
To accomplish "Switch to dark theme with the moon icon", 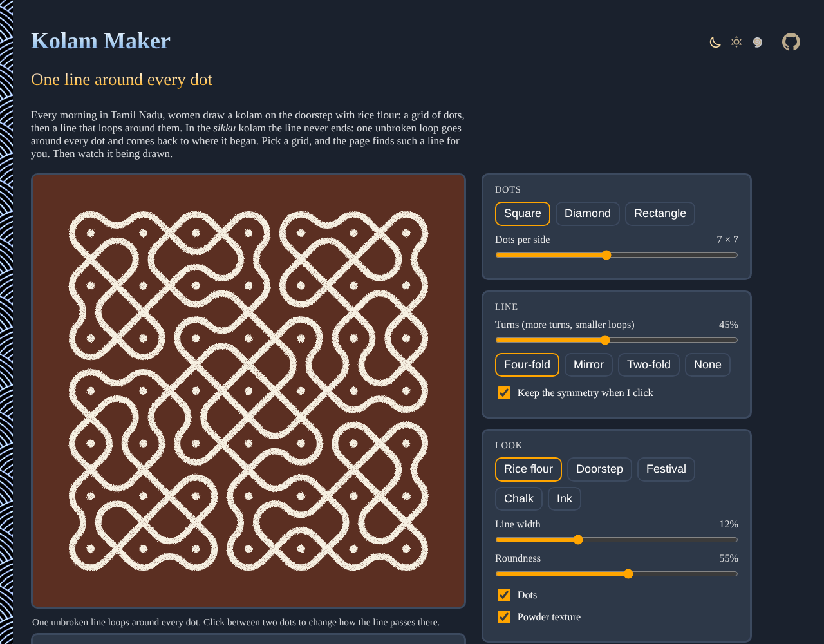I will pos(715,43).
